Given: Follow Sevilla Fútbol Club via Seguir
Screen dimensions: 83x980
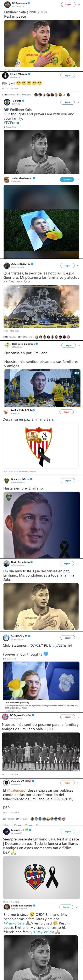Looking at the screenshot, I should pyautogui.click(x=66, y=412).
